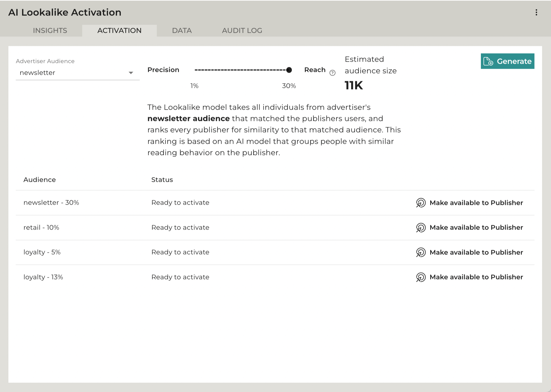Click the Status column header

162,180
